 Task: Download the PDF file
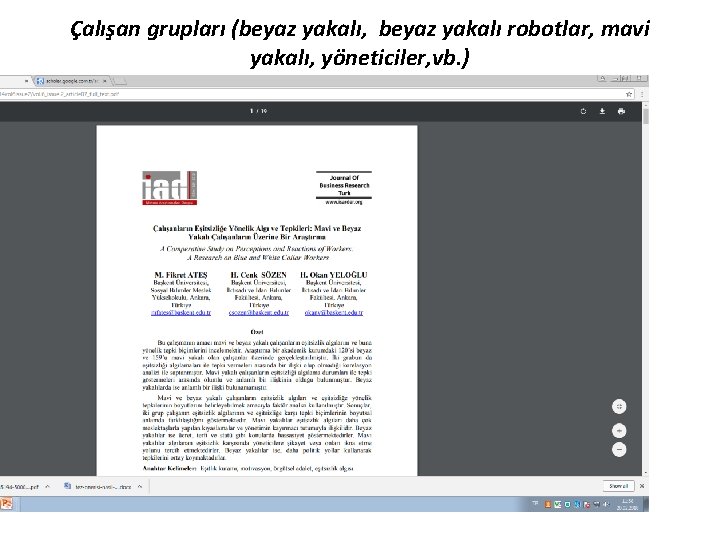(602, 111)
